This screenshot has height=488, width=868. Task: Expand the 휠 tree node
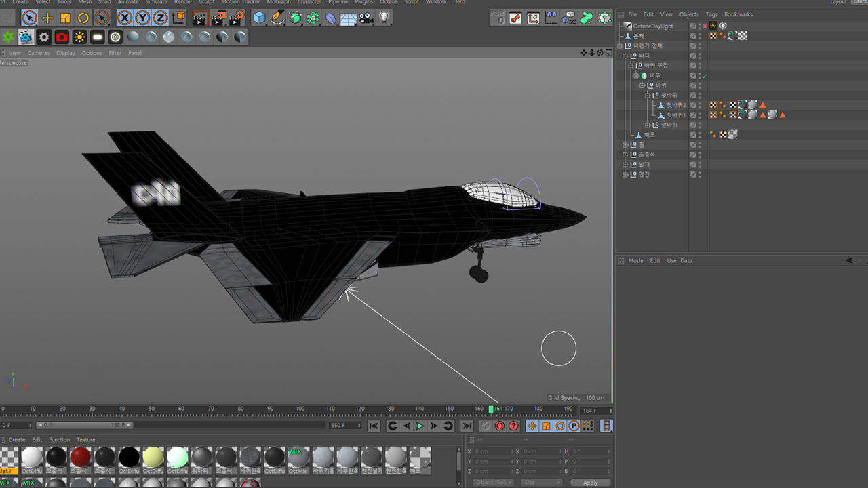pos(625,145)
